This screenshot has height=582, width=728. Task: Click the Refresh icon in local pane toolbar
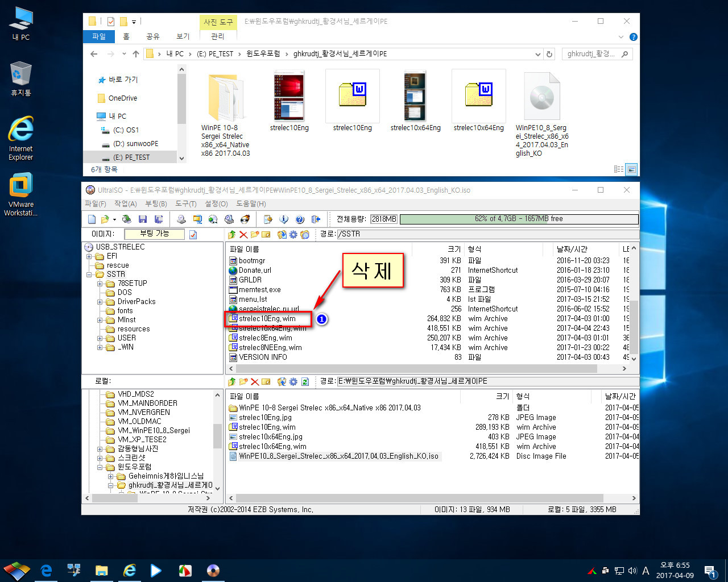[x=305, y=381]
